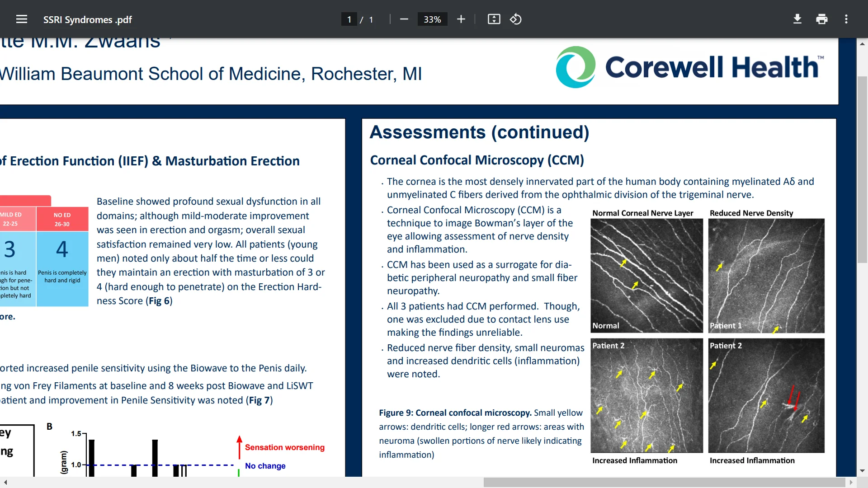Click the Corneal Confocal Microscopy (CCM) heading
This screenshot has width=868, height=488.
(477, 160)
